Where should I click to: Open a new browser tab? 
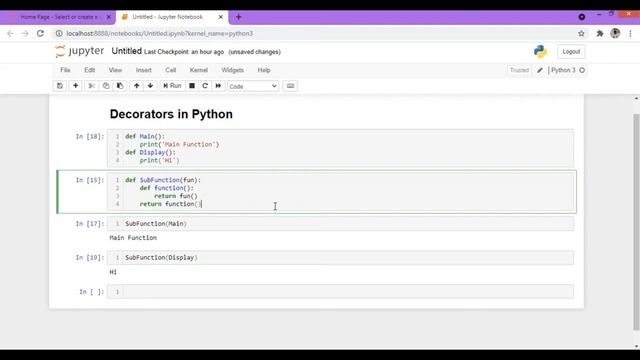click(x=239, y=17)
